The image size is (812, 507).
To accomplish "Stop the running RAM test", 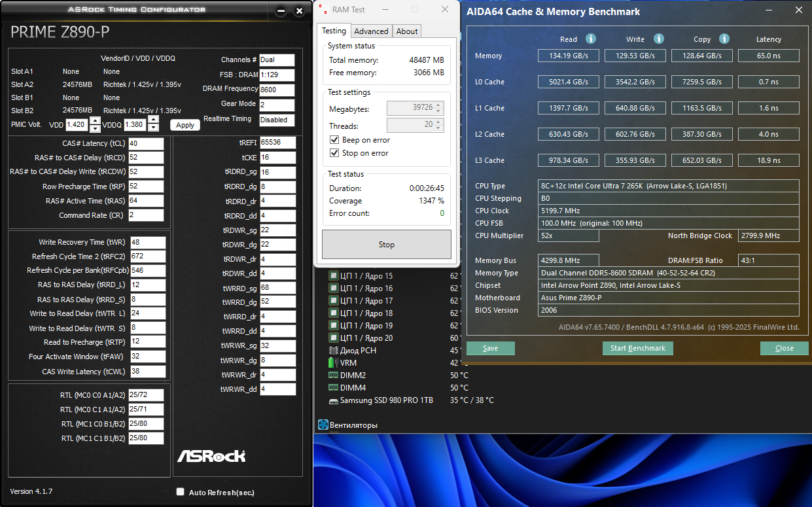I will click(x=386, y=245).
